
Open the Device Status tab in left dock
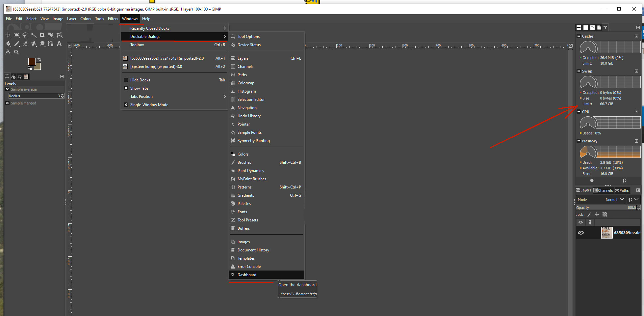[x=13, y=76]
